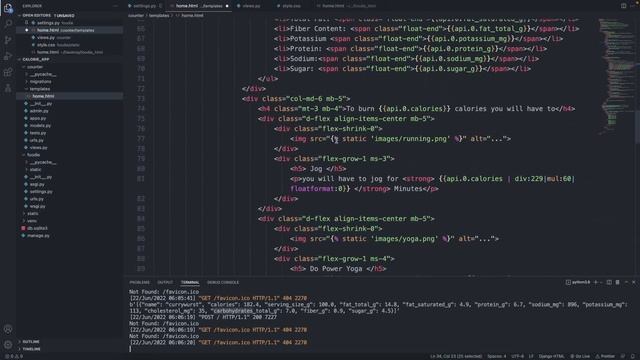Click the counter breadcrumb segment
Screen dimensions: 640x360
[x=136, y=16]
